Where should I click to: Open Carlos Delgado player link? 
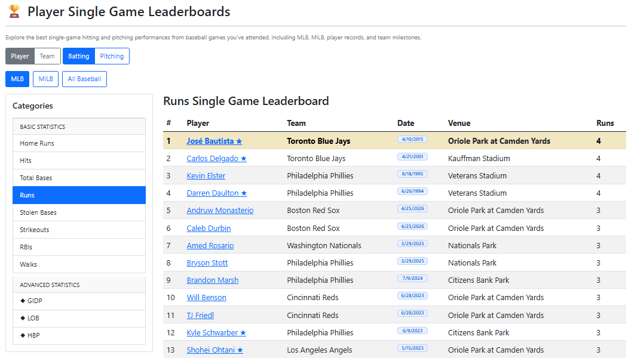click(216, 158)
